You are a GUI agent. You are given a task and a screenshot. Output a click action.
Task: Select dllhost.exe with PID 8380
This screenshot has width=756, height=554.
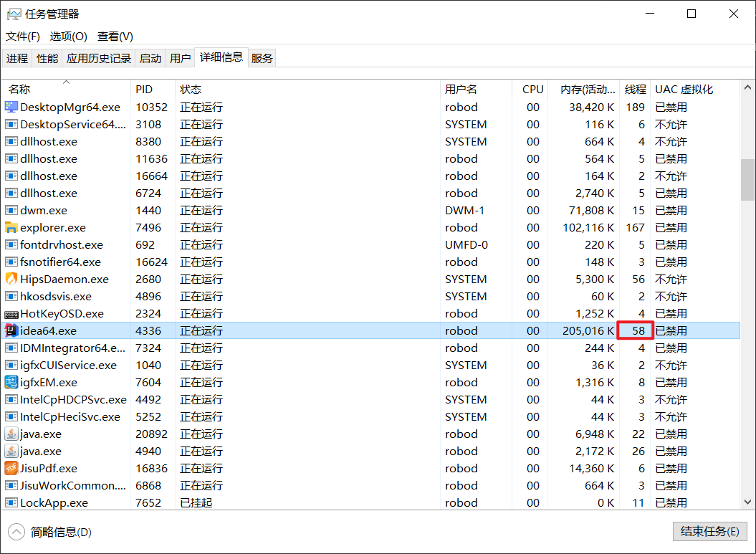tap(371, 142)
